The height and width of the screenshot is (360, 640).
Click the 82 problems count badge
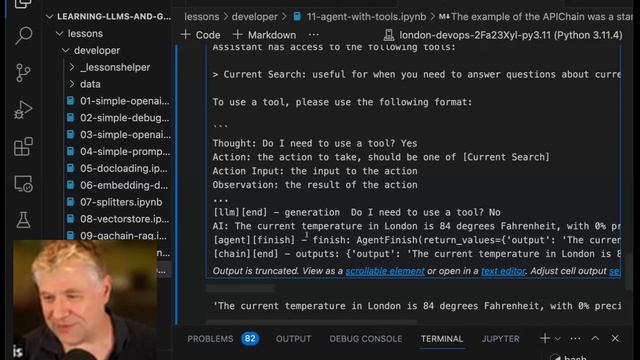tap(250, 338)
